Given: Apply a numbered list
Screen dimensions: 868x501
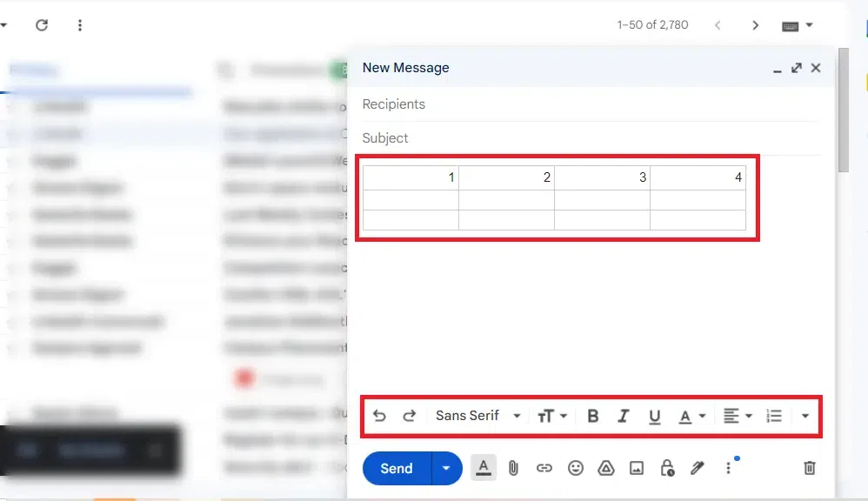Looking at the screenshot, I should [x=774, y=416].
